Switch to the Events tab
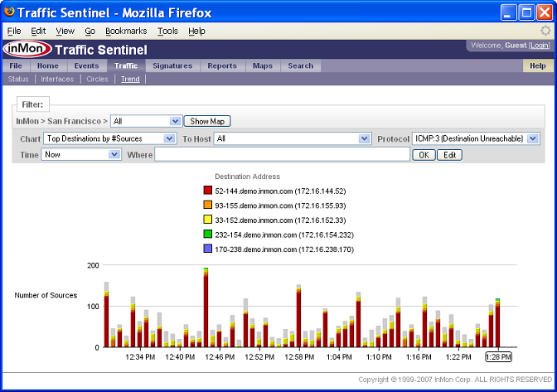The image size is (557, 392). [86, 65]
